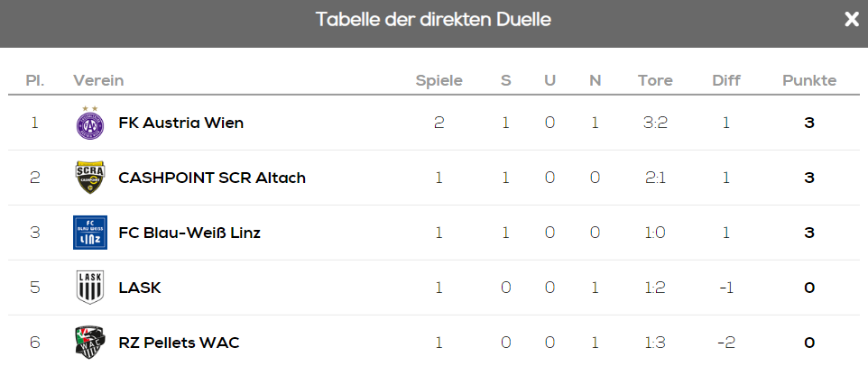
Task: Click the LASK striped club crest
Action: [90, 288]
